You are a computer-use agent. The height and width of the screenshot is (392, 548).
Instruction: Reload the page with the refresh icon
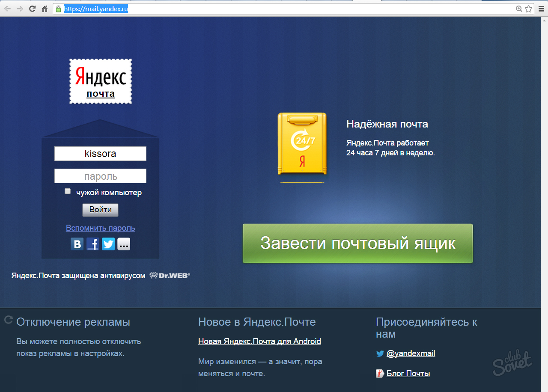[32, 9]
